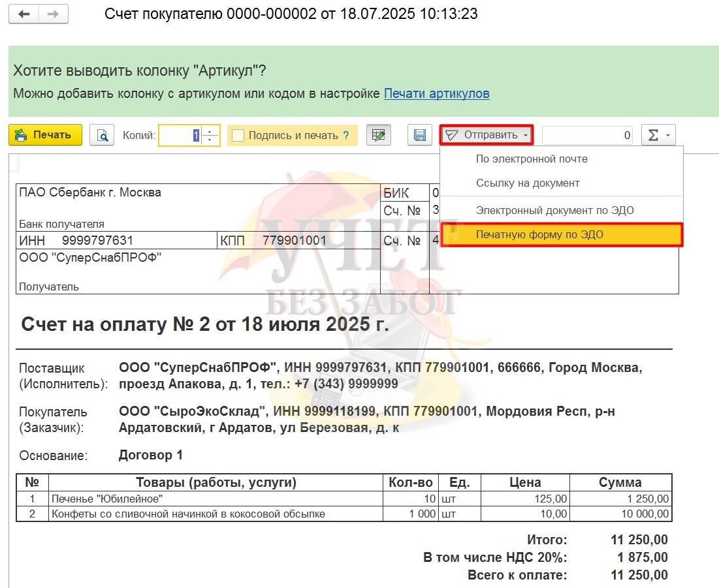Click the Товары (работы, услуги) column header

(x=216, y=482)
